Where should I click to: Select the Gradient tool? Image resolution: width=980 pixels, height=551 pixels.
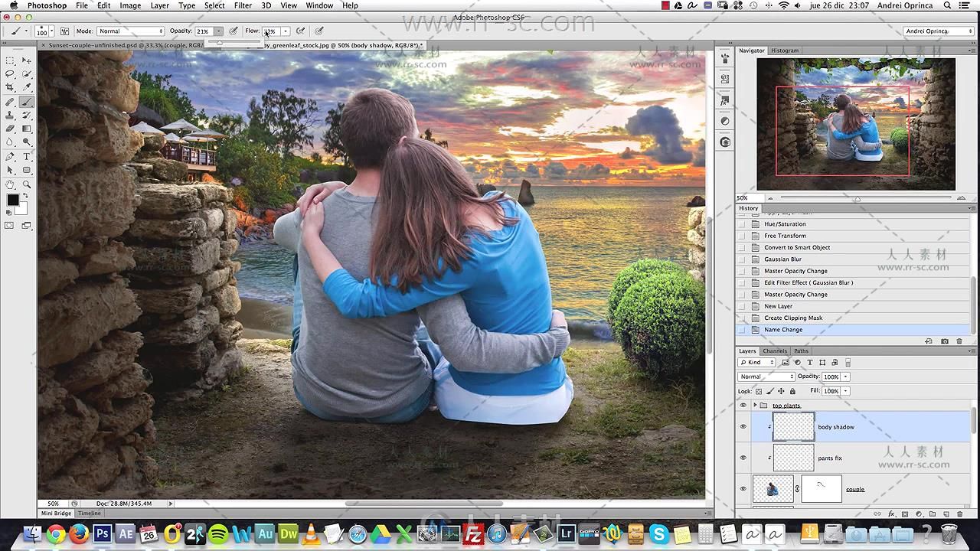pos(27,129)
